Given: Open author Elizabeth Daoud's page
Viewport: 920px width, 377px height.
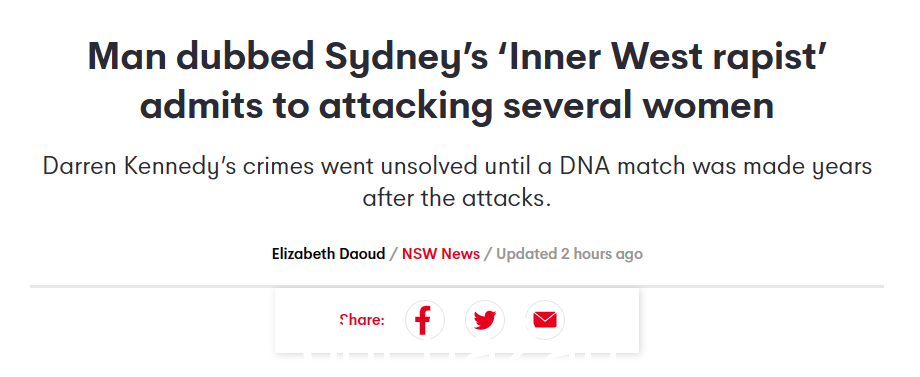Looking at the screenshot, I should click(x=329, y=254).
